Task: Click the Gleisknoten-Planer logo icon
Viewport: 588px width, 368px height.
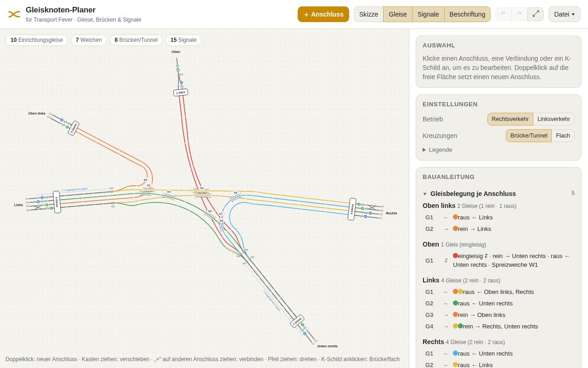Action: [14, 14]
